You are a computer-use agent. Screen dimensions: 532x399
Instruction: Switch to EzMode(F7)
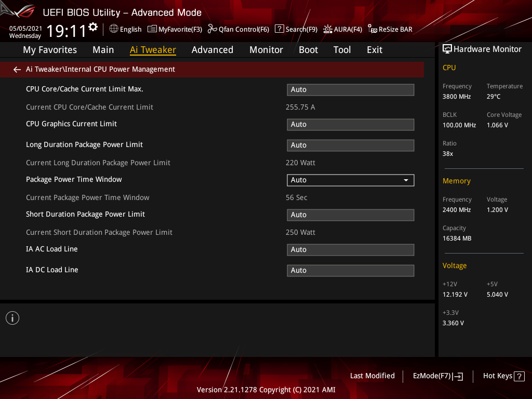437,376
